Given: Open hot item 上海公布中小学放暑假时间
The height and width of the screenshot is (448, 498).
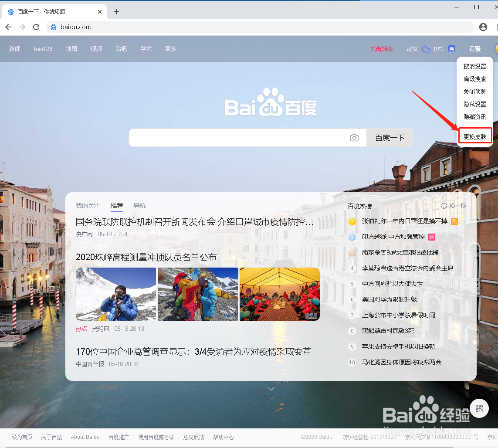Looking at the screenshot, I should click(399, 315).
